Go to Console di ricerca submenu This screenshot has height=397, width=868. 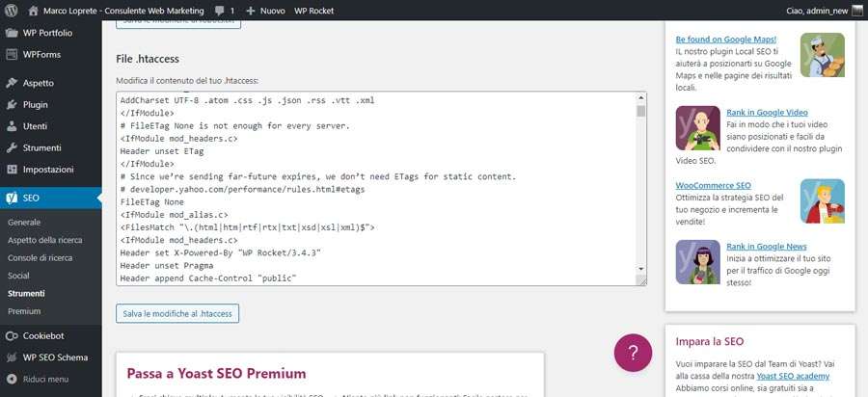[40, 257]
